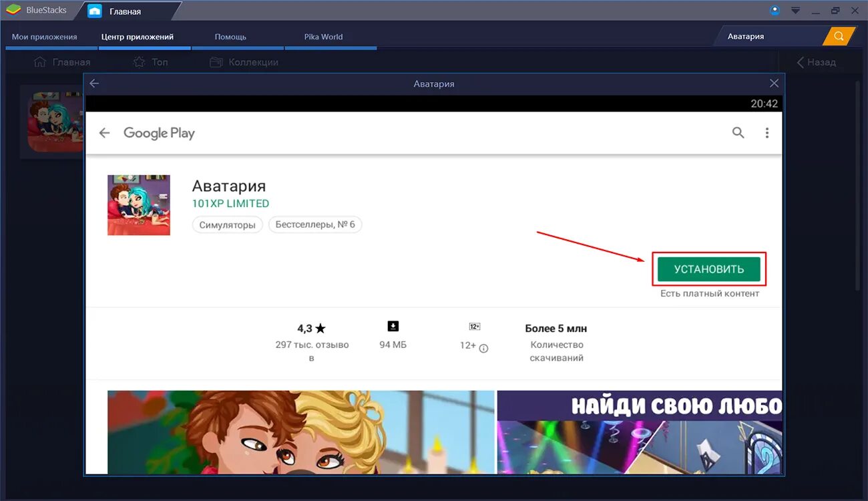Click the Google Play title text
Image resolution: width=868 pixels, height=501 pixels.
pos(159,133)
